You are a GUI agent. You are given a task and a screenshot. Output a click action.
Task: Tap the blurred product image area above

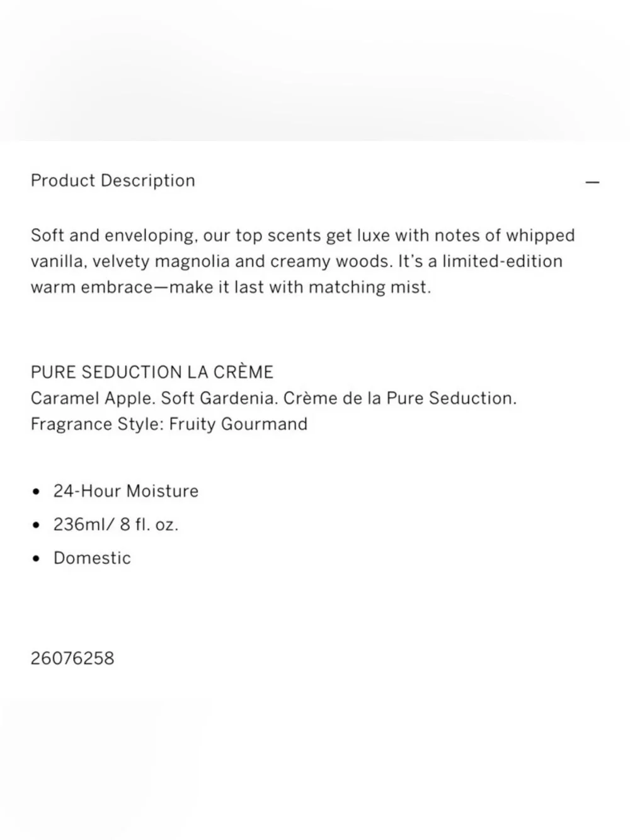pyautogui.click(x=315, y=70)
